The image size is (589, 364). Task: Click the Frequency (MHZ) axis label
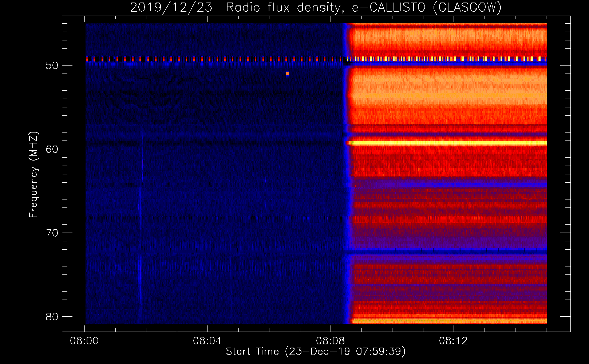coord(33,175)
